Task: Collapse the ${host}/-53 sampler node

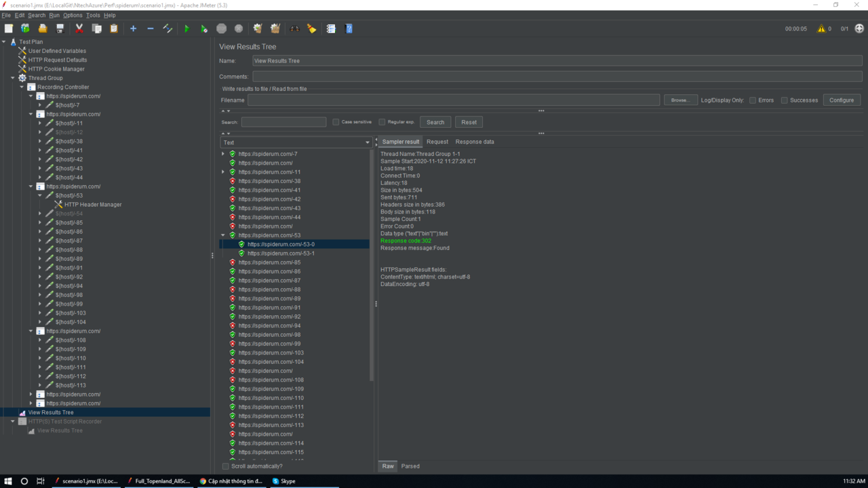Action: (40, 195)
